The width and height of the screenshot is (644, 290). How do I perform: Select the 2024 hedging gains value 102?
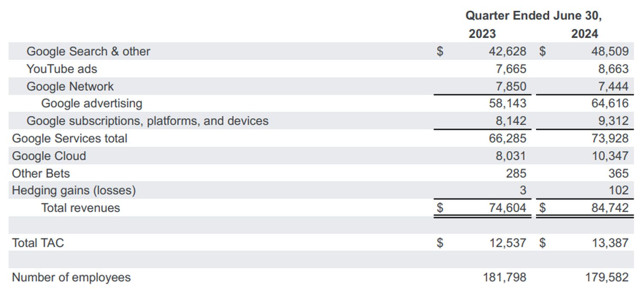(618, 190)
